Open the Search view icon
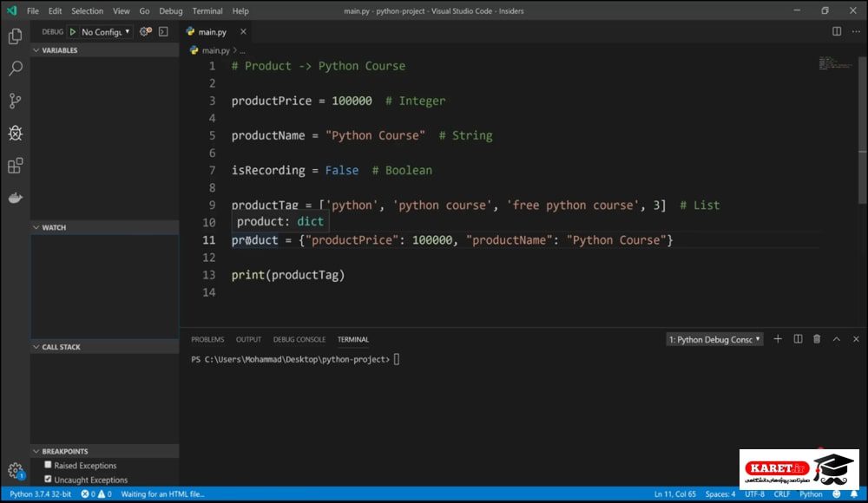Viewport: 868px width, 503px height. pos(16,69)
